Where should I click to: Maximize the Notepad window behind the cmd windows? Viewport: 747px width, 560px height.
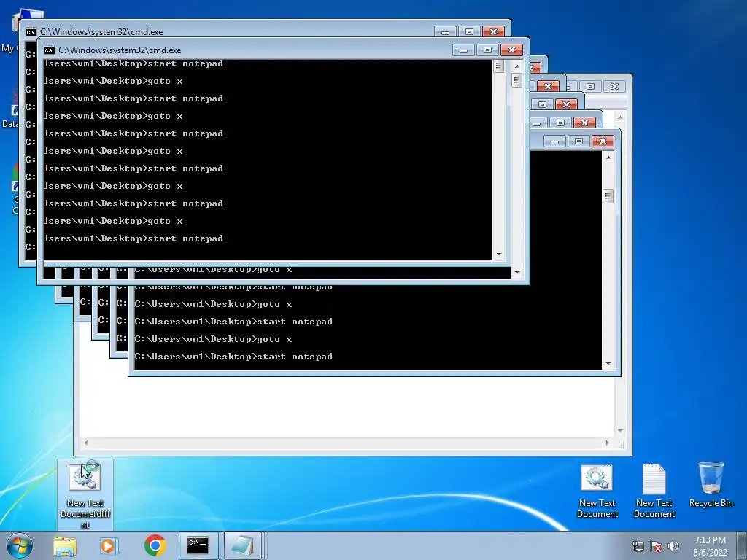coord(591,86)
